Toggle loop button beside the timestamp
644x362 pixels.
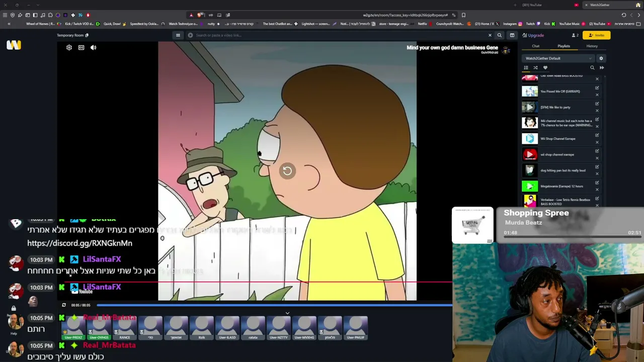point(64,305)
